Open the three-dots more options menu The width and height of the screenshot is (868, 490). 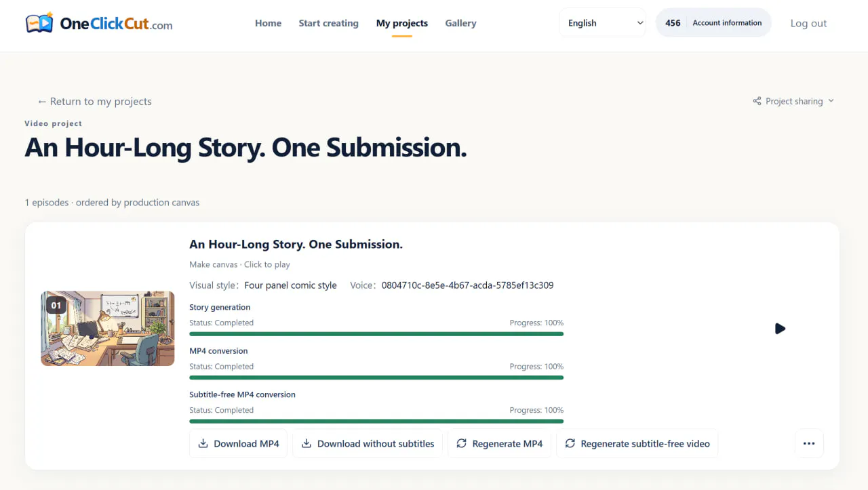pos(808,443)
